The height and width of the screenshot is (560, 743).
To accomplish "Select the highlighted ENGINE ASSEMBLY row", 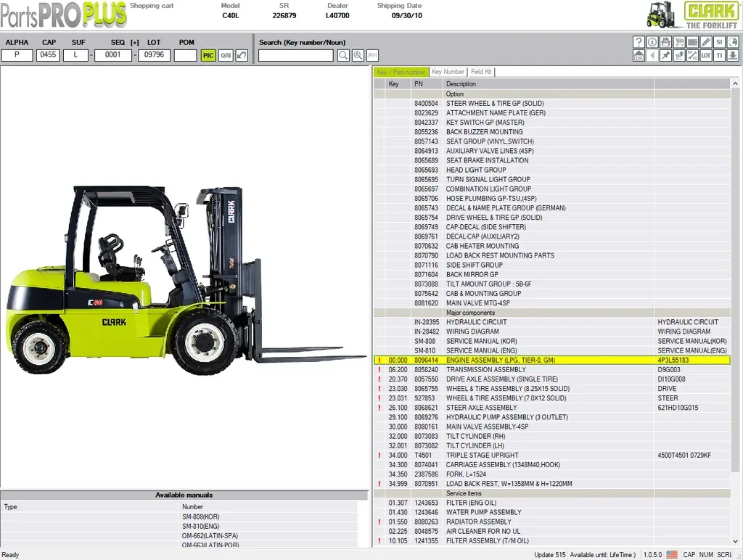I will [x=508, y=360].
